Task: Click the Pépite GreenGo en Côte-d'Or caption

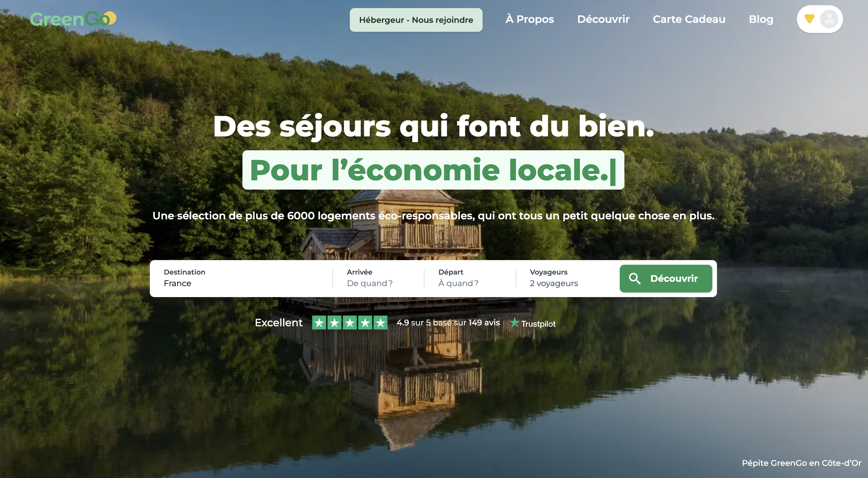Action: (801, 463)
